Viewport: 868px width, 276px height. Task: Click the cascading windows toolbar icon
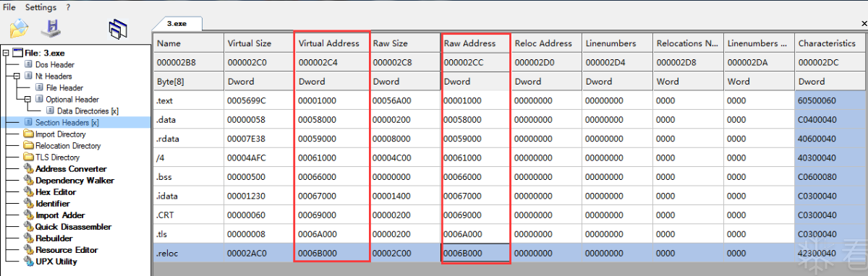(x=118, y=29)
